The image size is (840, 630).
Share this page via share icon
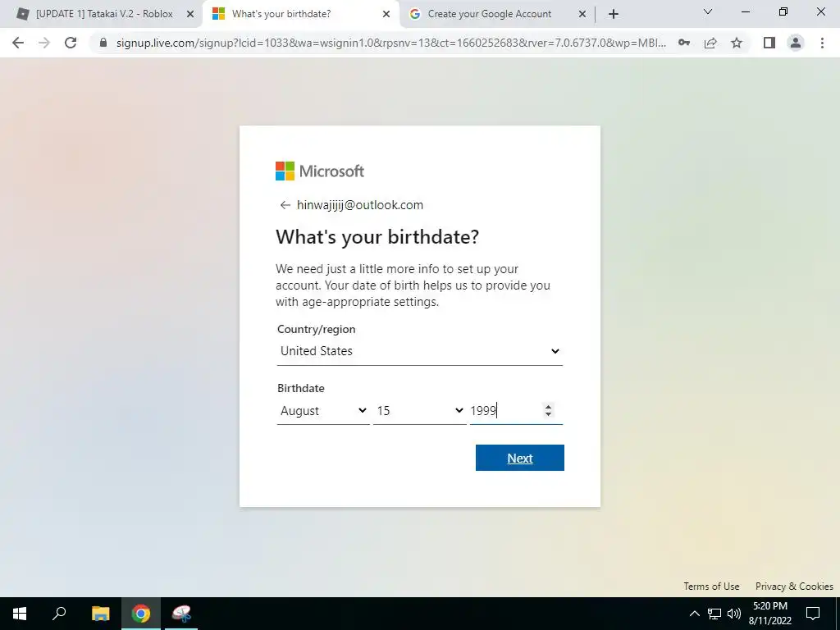pyautogui.click(x=710, y=43)
